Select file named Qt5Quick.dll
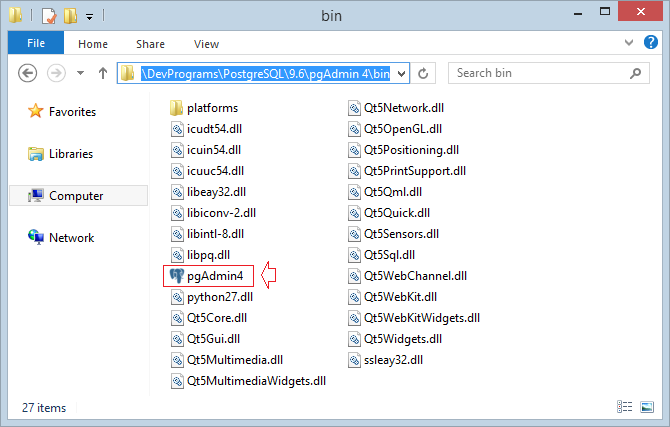Screen dimensions: 670x427 397,213
